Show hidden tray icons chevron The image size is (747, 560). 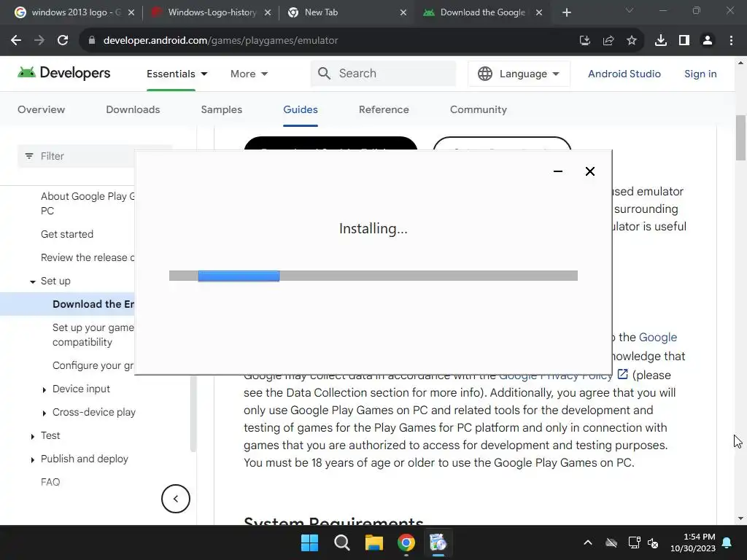pos(588,542)
